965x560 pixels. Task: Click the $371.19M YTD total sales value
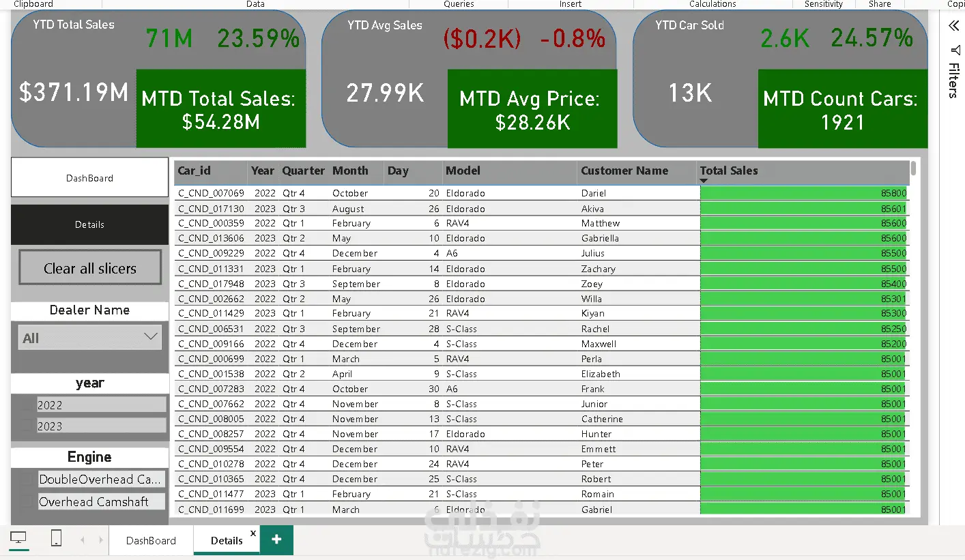tap(74, 92)
